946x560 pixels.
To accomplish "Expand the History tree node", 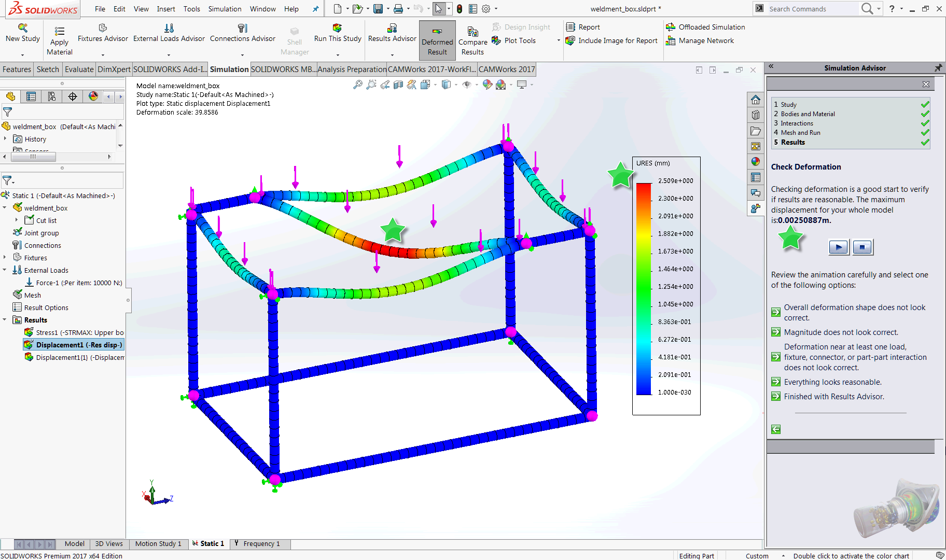I will pyautogui.click(x=5, y=139).
